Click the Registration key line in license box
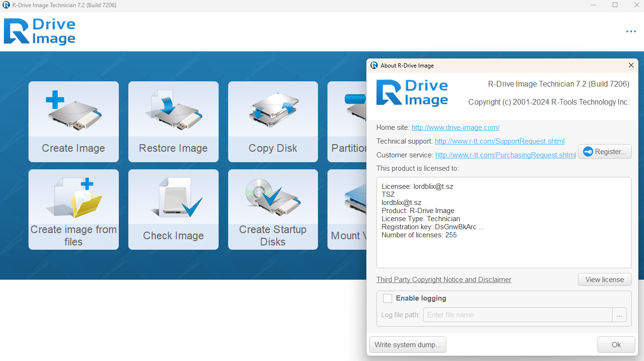Viewport: 644px width, 361px height. pos(433,227)
